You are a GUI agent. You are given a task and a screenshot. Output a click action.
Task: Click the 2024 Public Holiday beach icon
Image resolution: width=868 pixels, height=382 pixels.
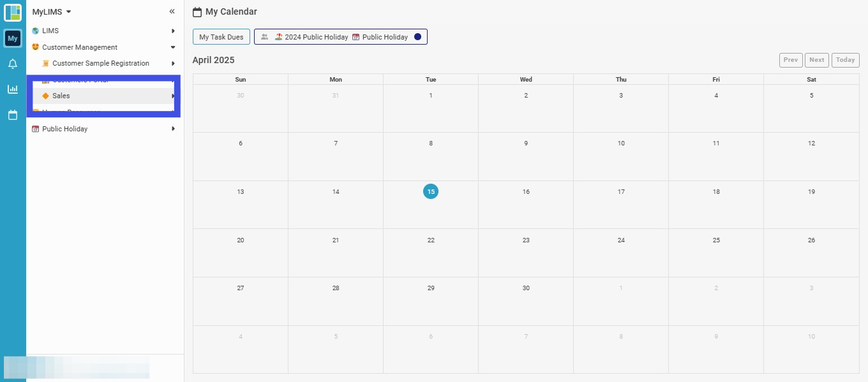pyautogui.click(x=279, y=37)
